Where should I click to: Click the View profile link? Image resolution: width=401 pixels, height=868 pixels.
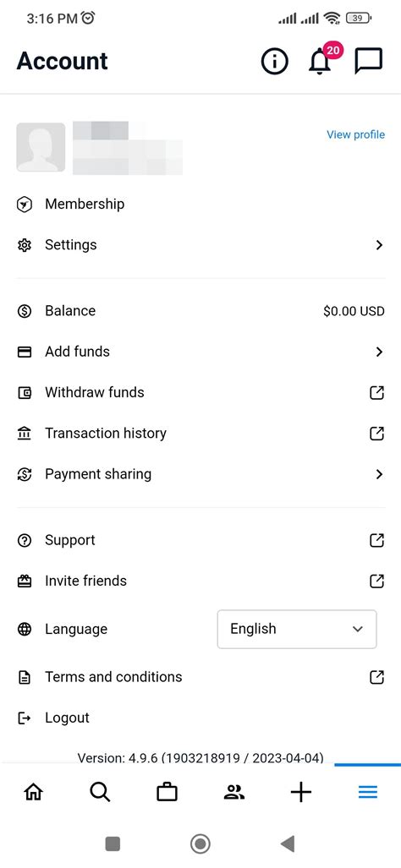355,134
